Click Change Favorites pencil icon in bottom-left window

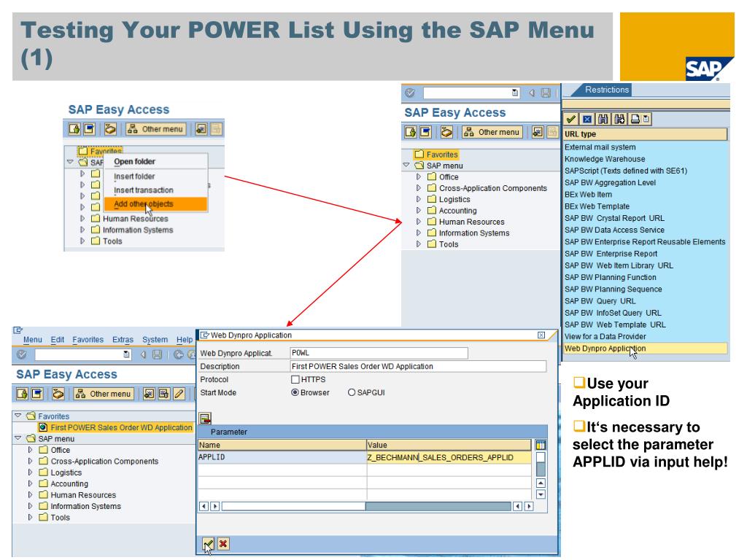(179, 394)
